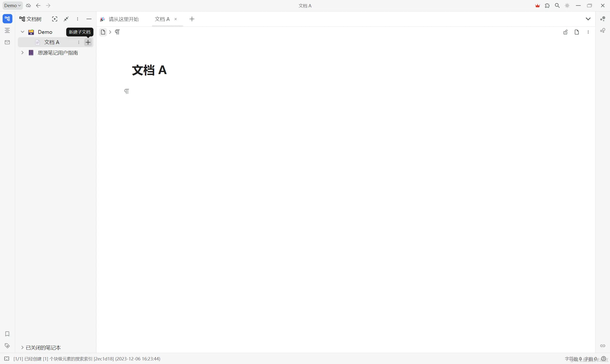The width and height of the screenshot is (610, 364).
Task: Open the Inbox panel in left dock
Action: (x=7, y=42)
